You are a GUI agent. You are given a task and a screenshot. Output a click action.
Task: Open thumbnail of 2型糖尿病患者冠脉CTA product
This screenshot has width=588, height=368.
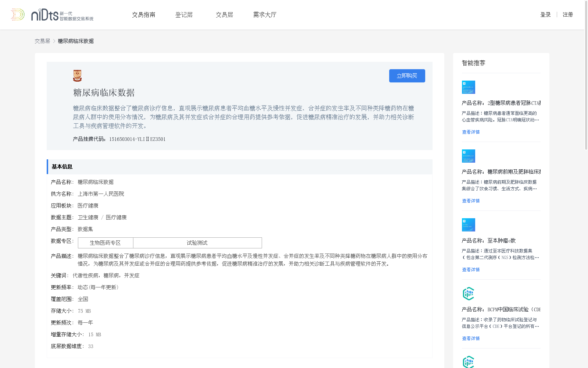click(x=469, y=87)
